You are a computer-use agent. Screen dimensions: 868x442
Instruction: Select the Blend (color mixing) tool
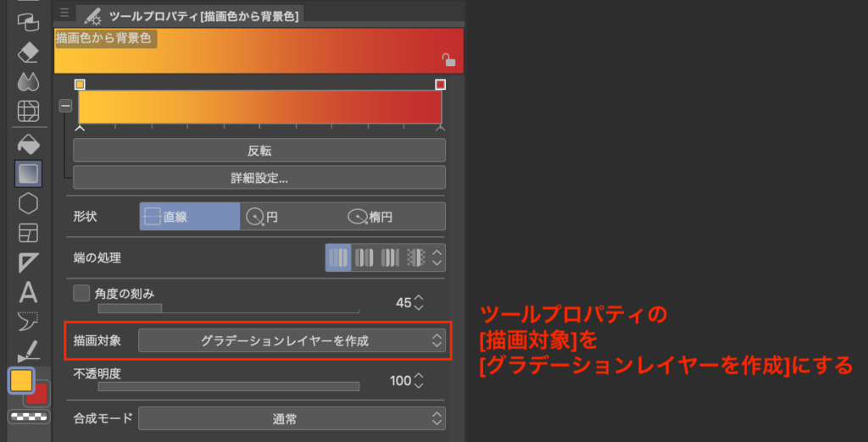(28, 82)
